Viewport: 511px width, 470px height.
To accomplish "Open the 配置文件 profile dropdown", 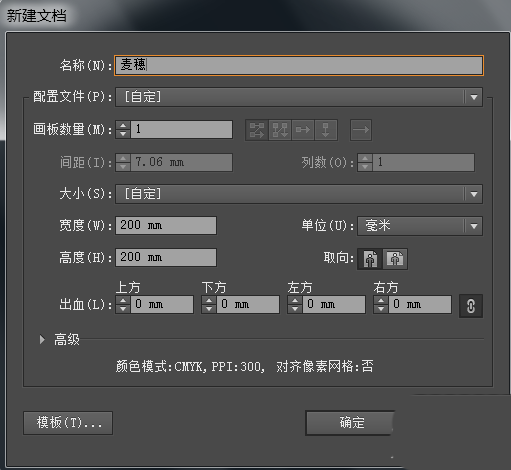I will click(x=299, y=97).
